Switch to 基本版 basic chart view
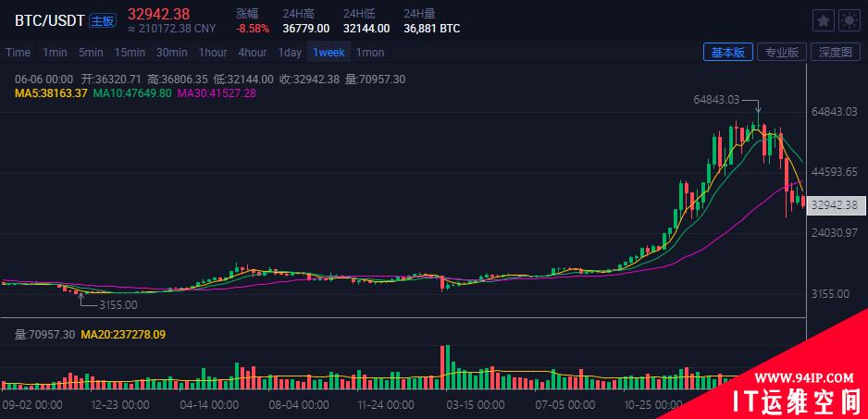868x419 pixels. [727, 53]
